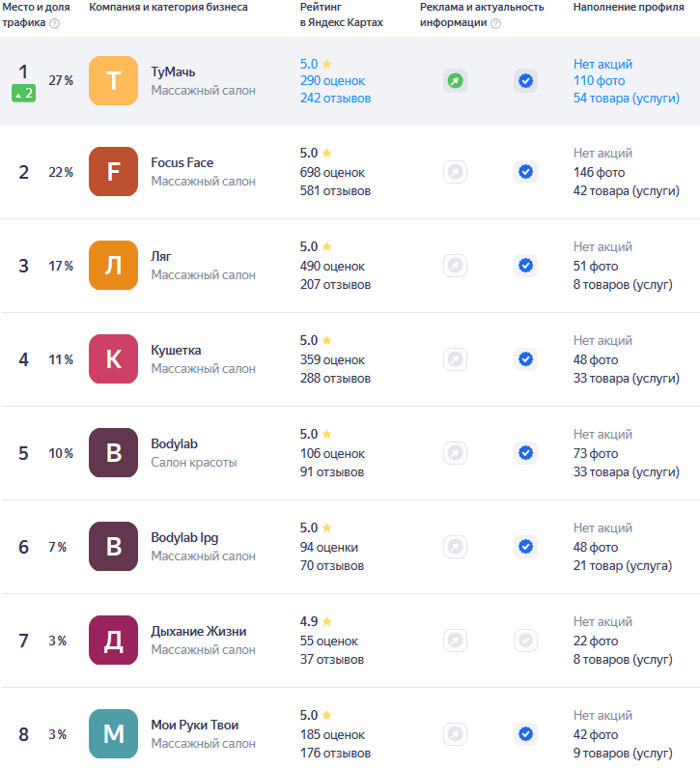This screenshot has width=700, height=770.
Task: Click the '37 отзывов' text
Action: pos(332,659)
